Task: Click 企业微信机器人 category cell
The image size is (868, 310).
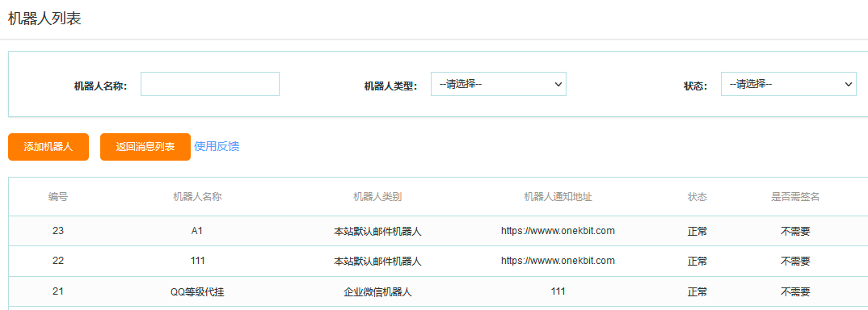Action: pos(378,291)
